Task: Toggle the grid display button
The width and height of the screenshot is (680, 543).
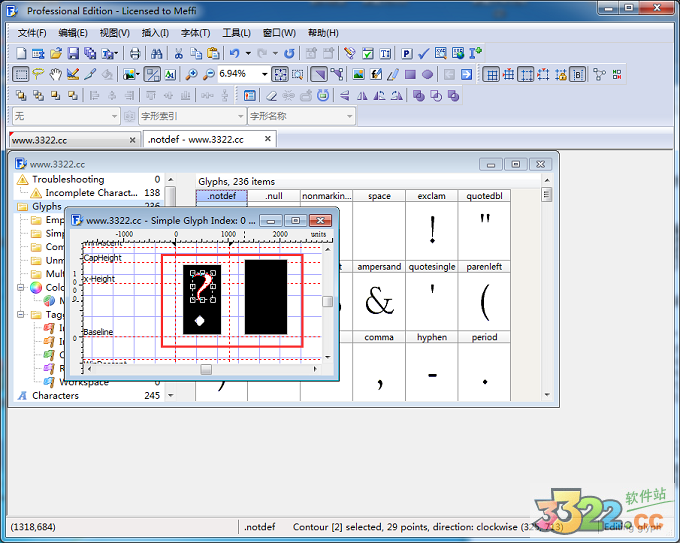Action: [491, 74]
